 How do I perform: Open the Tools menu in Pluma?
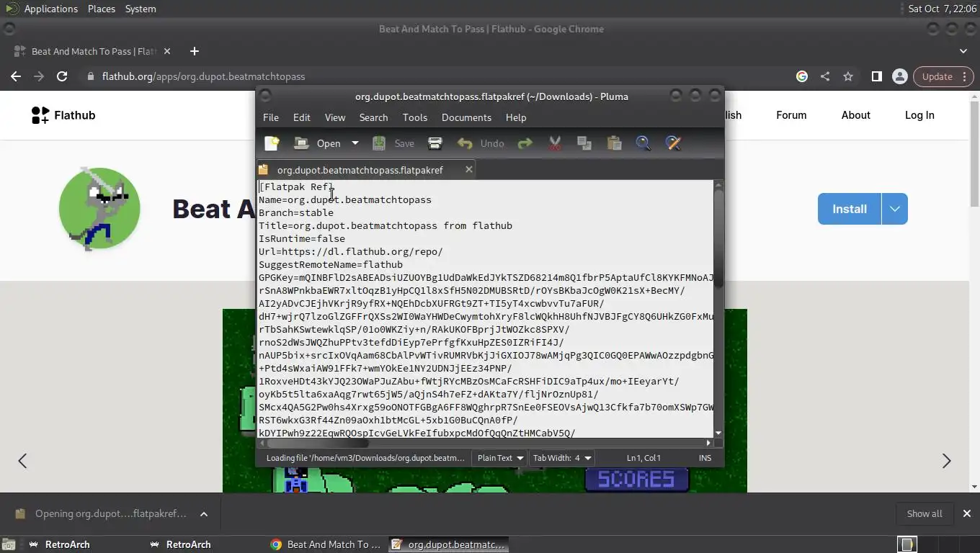(415, 117)
